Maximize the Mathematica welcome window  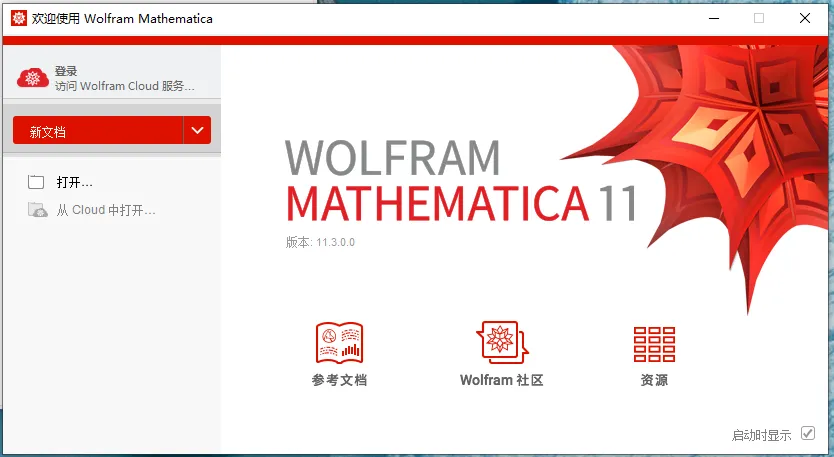(759, 19)
